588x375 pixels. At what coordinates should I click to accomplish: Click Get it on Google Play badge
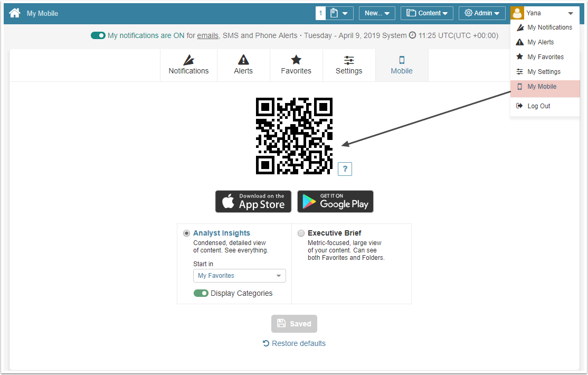(335, 202)
